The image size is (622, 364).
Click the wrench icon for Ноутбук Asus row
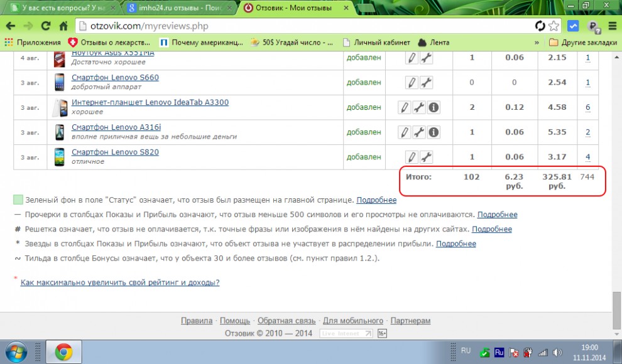click(426, 58)
